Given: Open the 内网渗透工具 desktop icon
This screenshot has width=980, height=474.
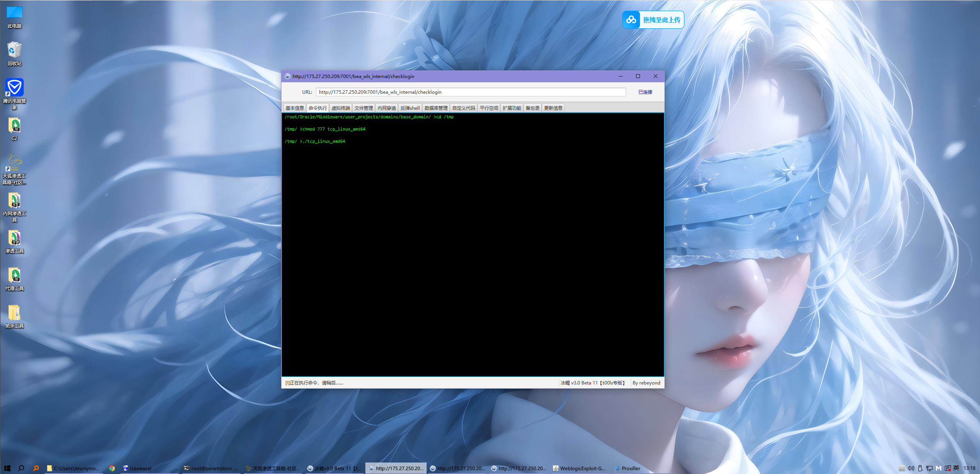Looking at the screenshot, I should (15, 200).
